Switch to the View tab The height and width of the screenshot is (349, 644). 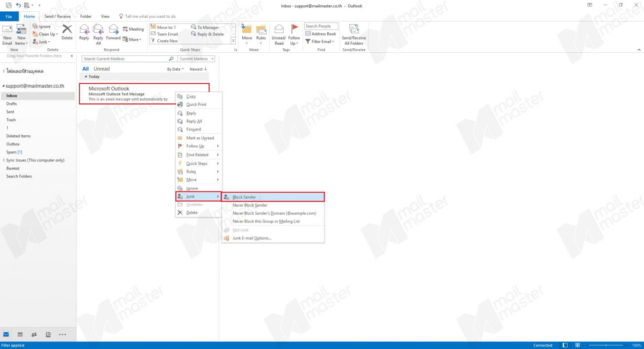click(x=105, y=17)
